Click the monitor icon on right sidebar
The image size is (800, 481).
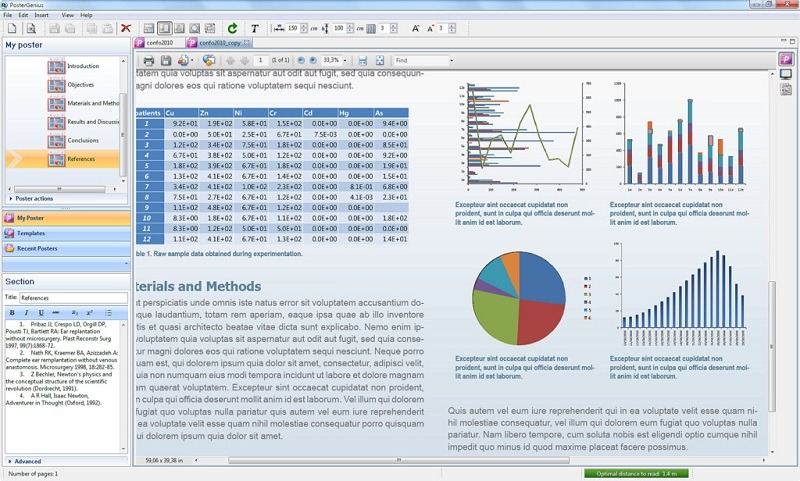pos(786,74)
